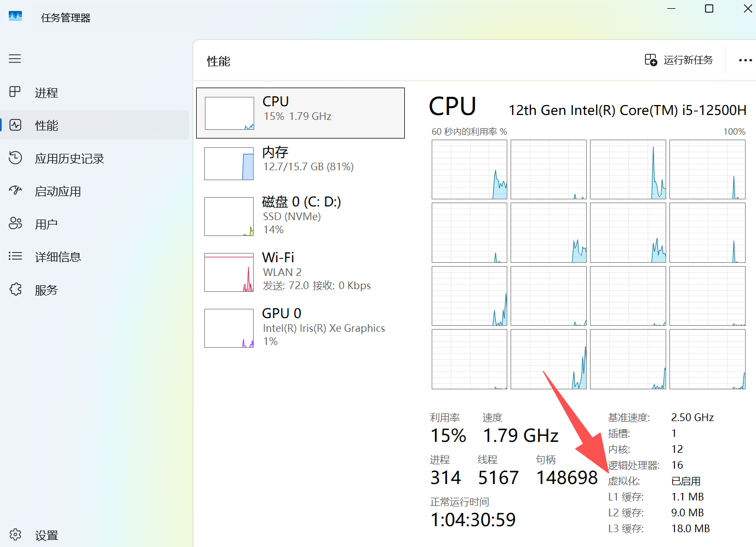This screenshot has height=547, width=756.
Task: Maximize the Task Manager window
Action: 709,9
